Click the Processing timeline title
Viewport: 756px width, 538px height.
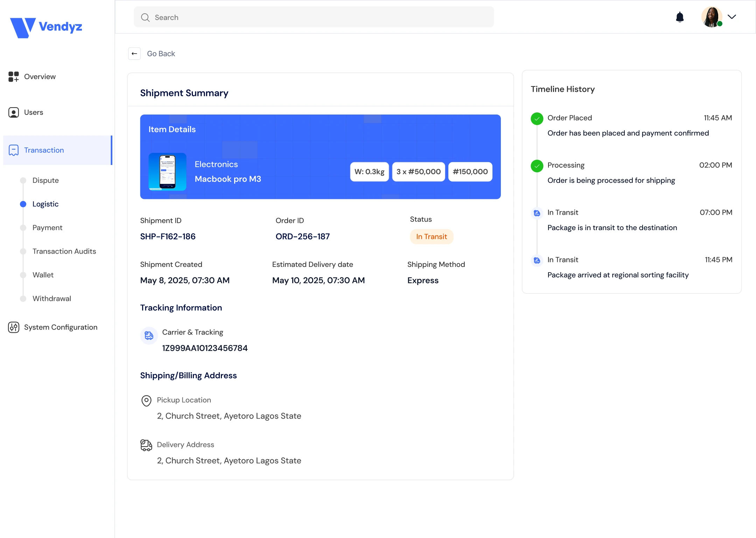tap(566, 165)
